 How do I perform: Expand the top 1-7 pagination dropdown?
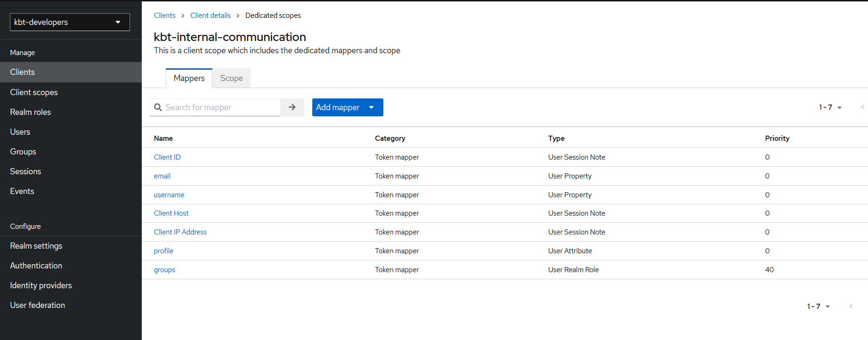[830, 107]
